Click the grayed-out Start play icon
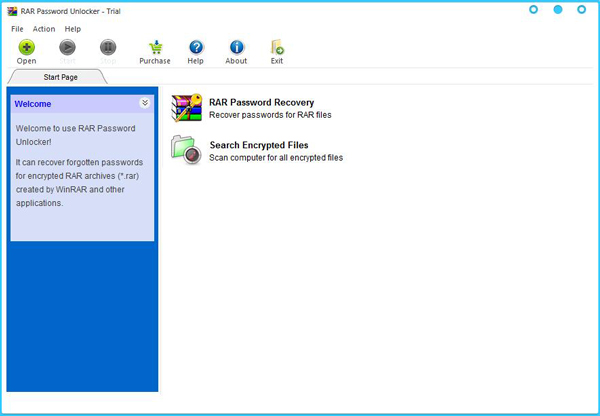The width and height of the screenshot is (600, 416). click(67, 47)
